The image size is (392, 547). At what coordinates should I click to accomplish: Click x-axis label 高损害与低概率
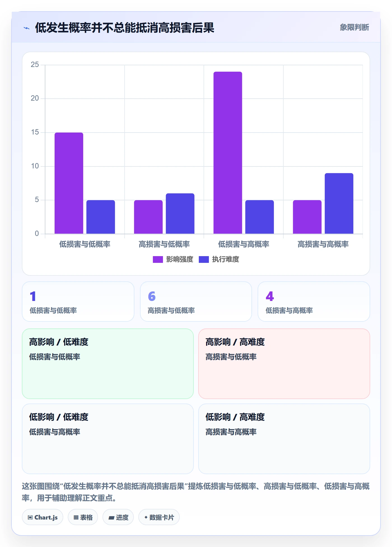coord(164,244)
